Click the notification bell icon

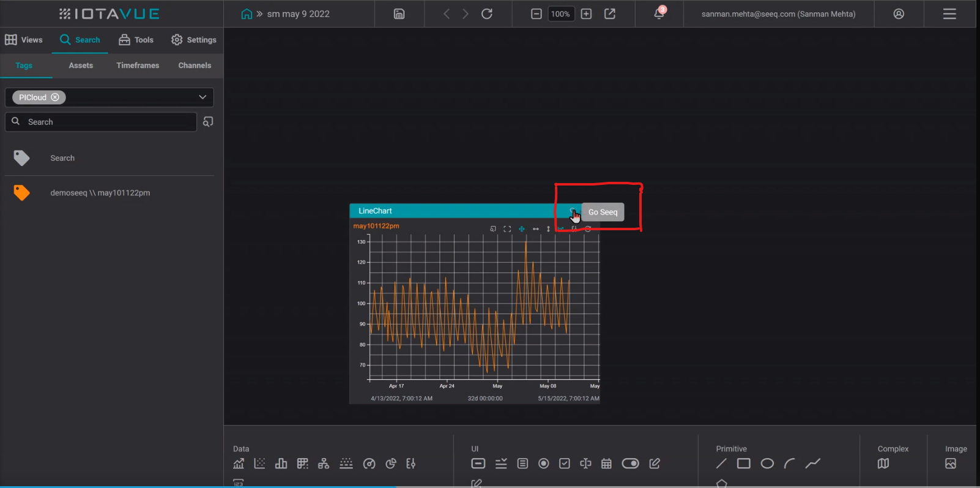(659, 13)
